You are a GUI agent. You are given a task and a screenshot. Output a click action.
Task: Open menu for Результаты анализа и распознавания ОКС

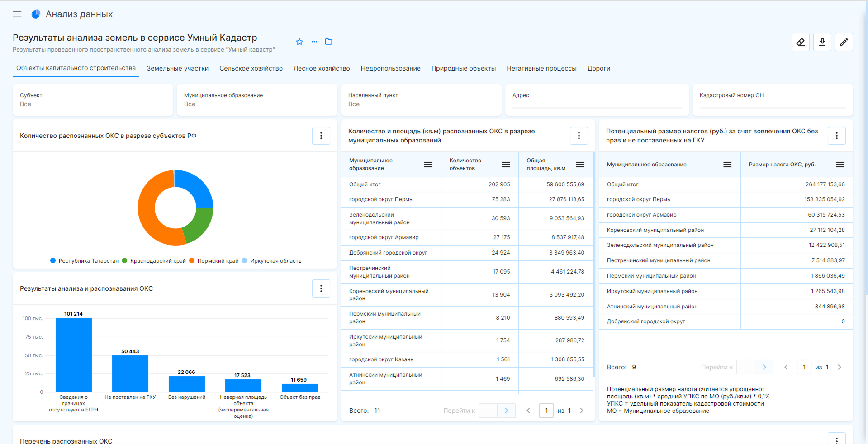(321, 288)
